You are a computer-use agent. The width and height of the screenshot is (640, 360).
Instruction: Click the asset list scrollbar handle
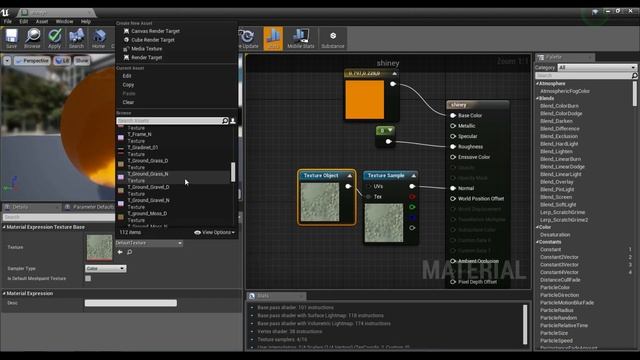coord(233,172)
